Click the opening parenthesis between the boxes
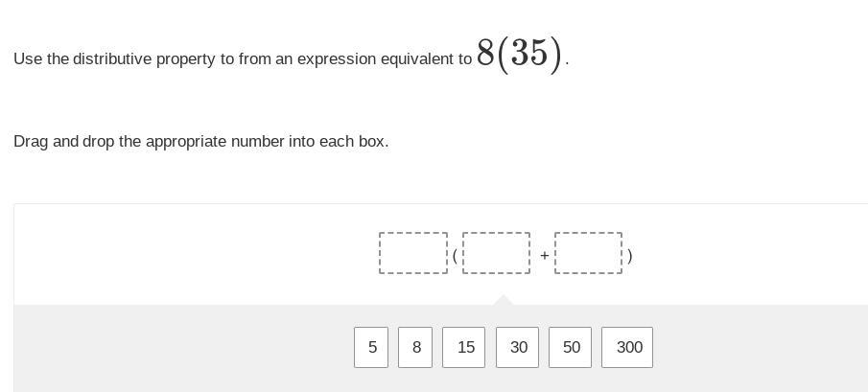 pyautogui.click(x=455, y=256)
